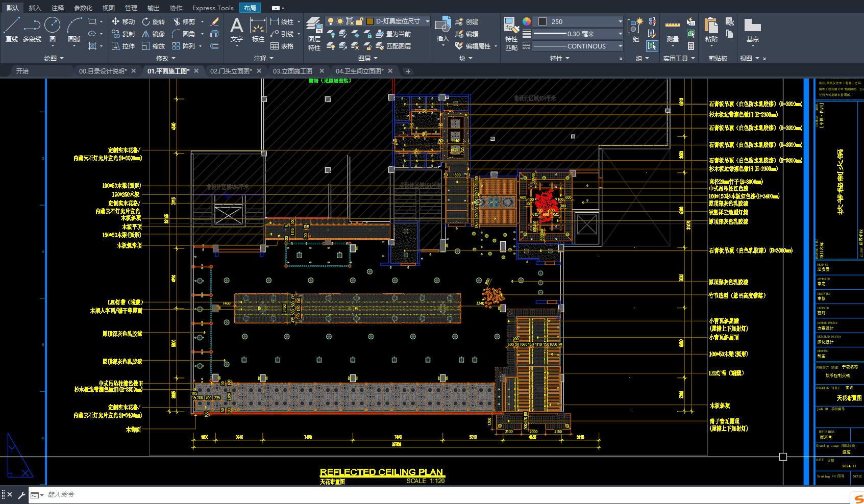Click 匹配图层 button
864x504 pixels.
[x=393, y=46]
